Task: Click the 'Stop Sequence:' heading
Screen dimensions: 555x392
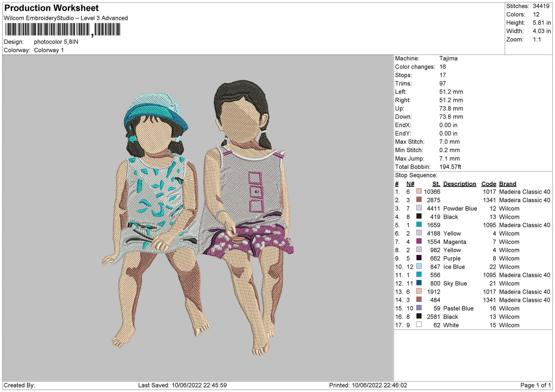Action: [416, 175]
